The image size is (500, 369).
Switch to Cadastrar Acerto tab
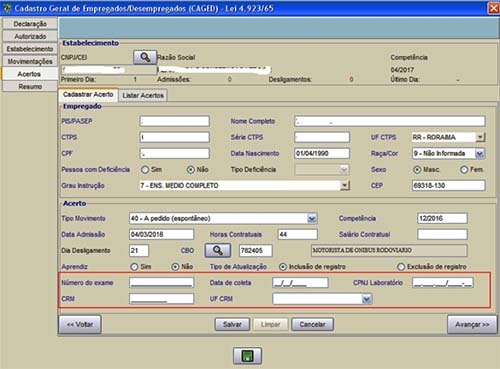[x=88, y=95]
